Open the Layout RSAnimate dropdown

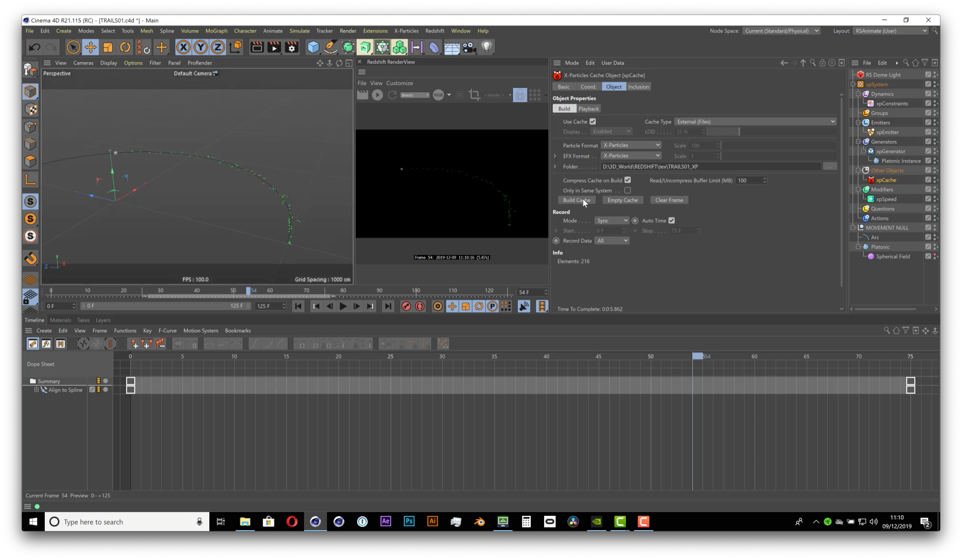tap(891, 31)
